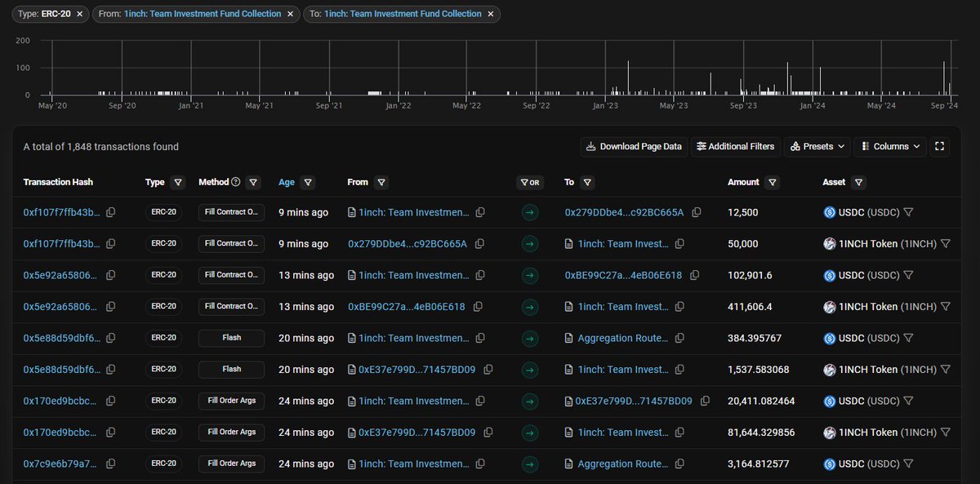
Task: Open the From column filter funnel
Action: click(381, 183)
